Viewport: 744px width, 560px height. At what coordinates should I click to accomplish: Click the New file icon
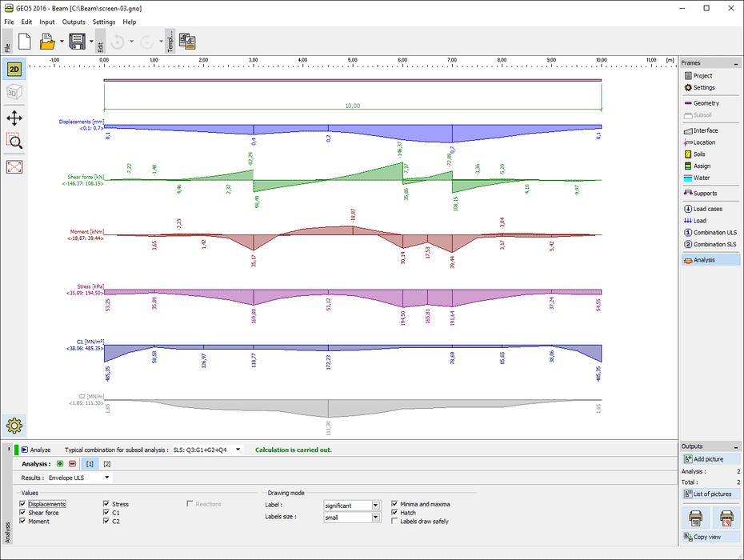[24, 42]
